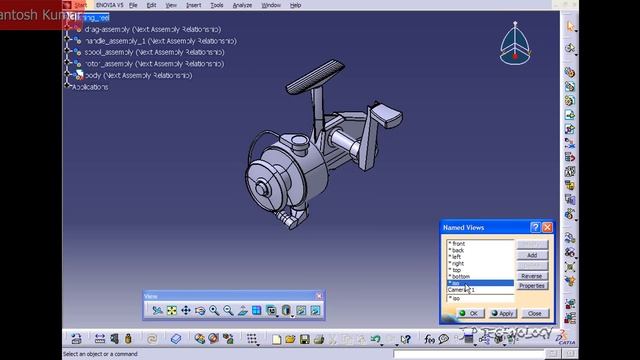Click the select arrow icon in right toolbar
640x360 pixels.
coord(570,26)
